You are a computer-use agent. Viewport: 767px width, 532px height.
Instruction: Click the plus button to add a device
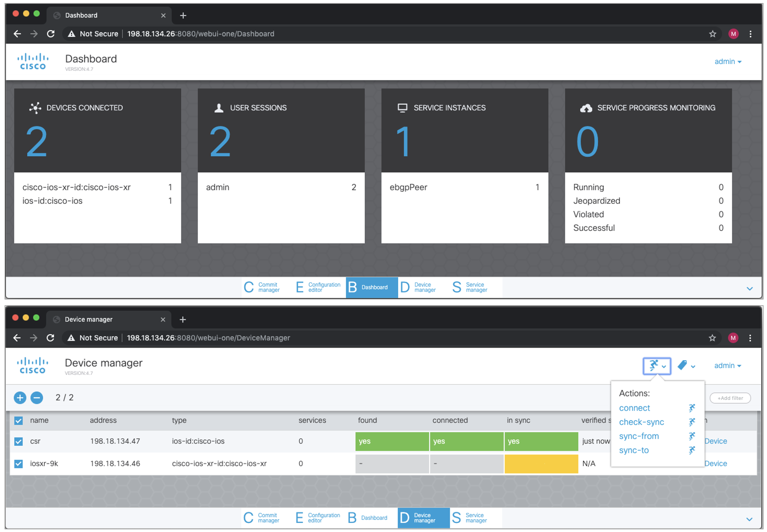tap(20, 397)
